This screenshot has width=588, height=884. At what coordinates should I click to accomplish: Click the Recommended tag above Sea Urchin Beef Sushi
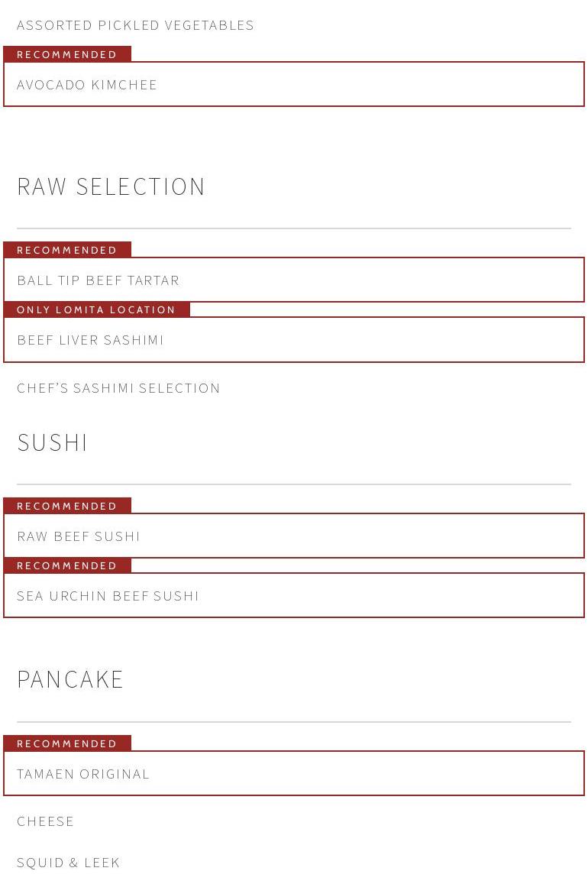(x=67, y=565)
